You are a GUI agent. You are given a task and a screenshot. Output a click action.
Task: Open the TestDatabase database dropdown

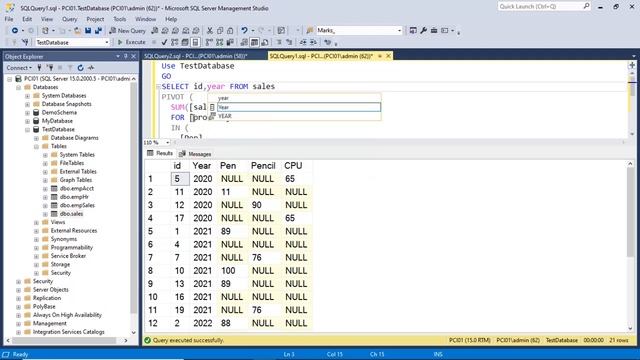(107, 42)
